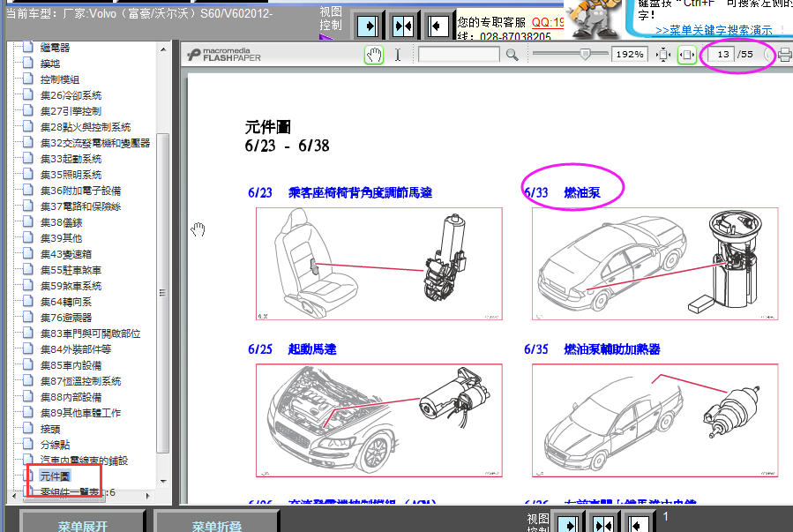Screen dimensions: 793x532
Task: Click the document icon beside 控制模組
Action: 28,79
